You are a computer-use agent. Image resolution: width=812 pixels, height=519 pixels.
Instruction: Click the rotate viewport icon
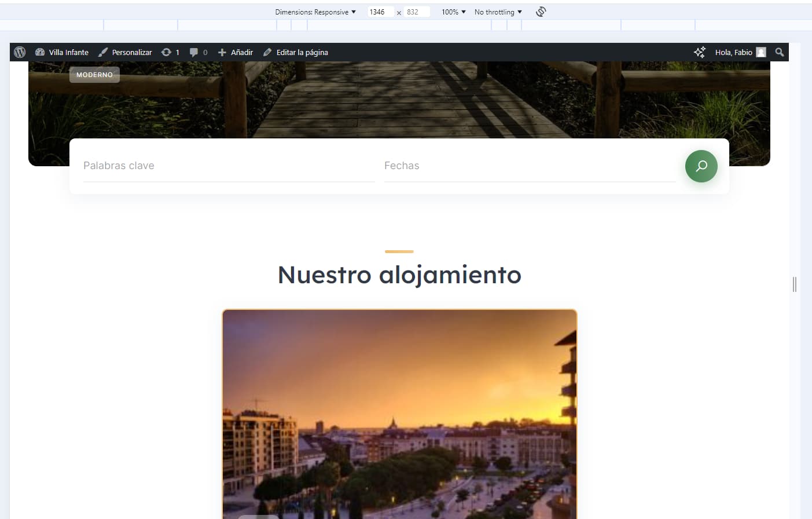(x=541, y=12)
